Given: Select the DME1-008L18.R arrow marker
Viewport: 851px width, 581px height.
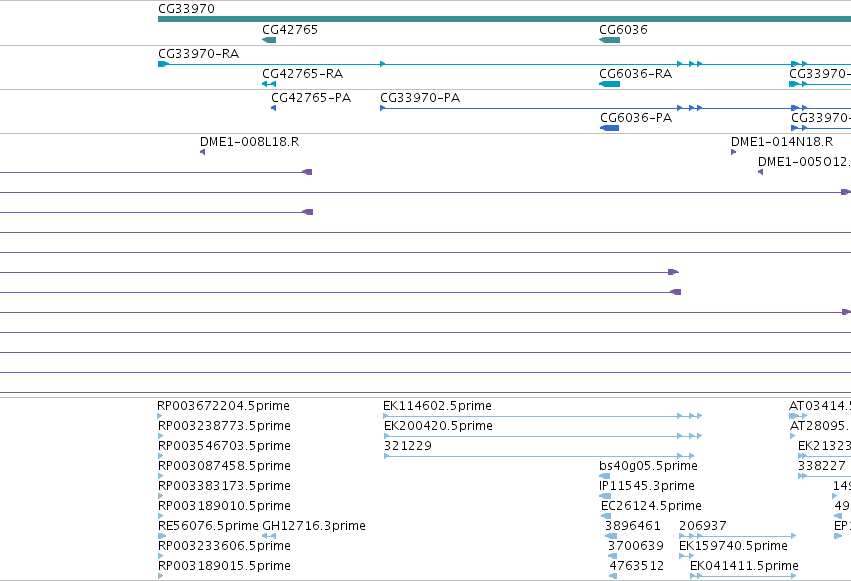Looking at the screenshot, I should [x=202, y=152].
